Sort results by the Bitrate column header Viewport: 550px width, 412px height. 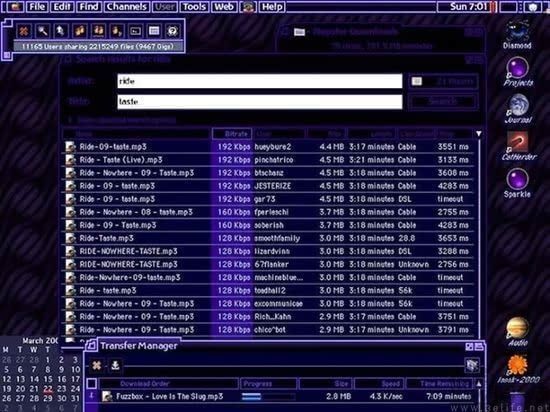pos(232,134)
